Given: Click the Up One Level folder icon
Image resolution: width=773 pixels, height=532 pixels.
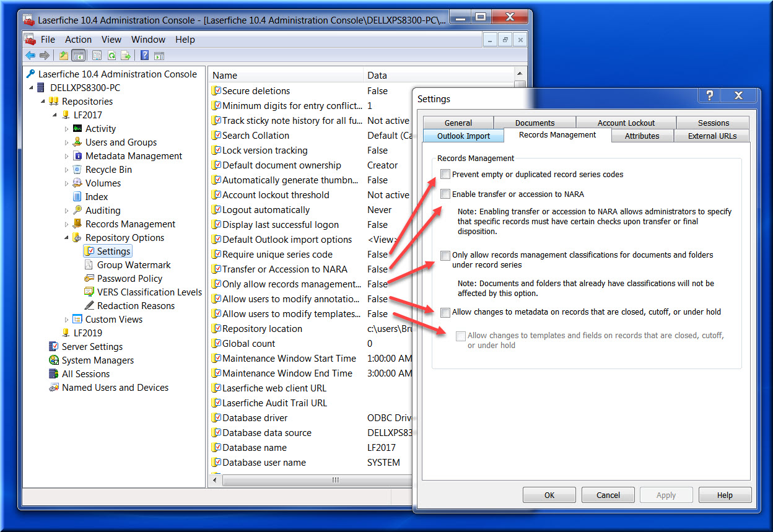Looking at the screenshot, I should coord(63,56).
